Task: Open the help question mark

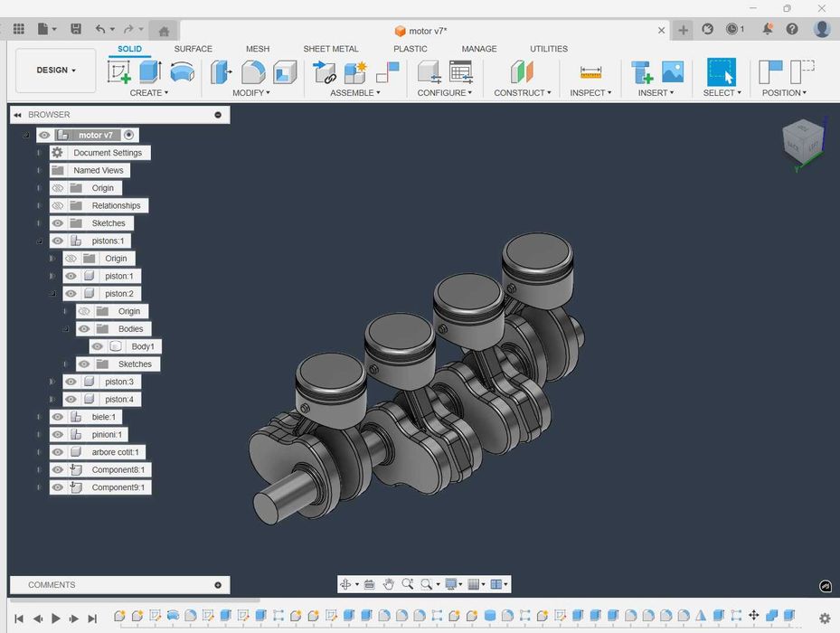Action: (792, 29)
